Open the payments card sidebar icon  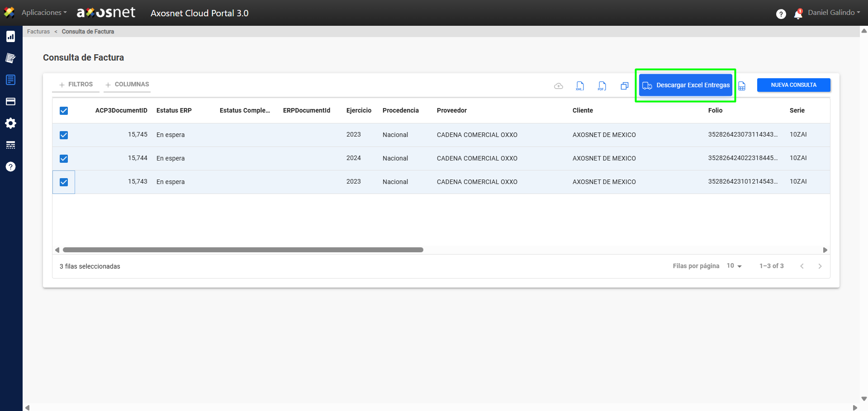(11, 102)
